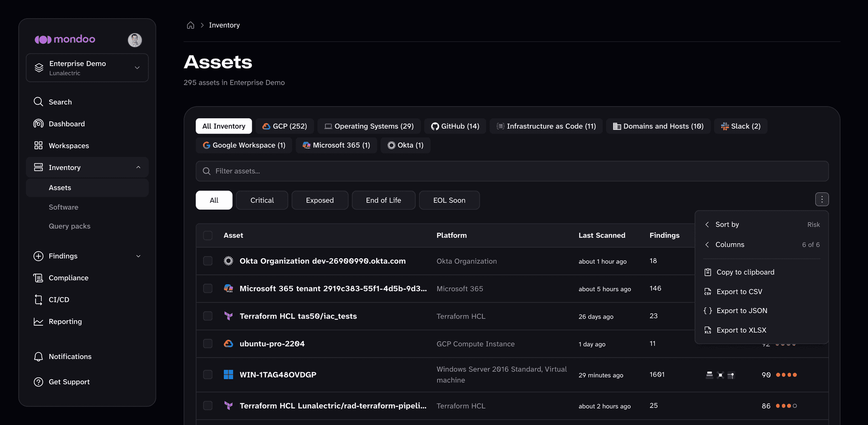The width and height of the screenshot is (868, 425).
Task: Open Reporting section
Action: click(87, 322)
